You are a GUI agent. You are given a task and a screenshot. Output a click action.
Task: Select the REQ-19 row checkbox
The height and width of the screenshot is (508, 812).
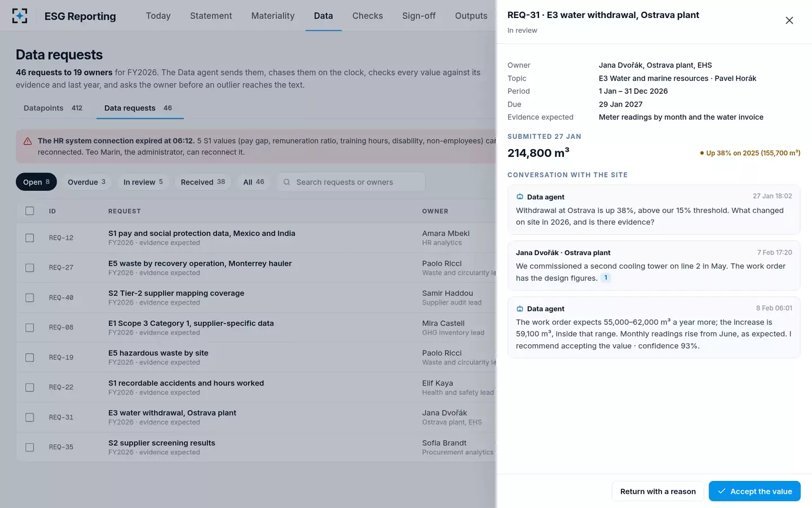click(30, 358)
